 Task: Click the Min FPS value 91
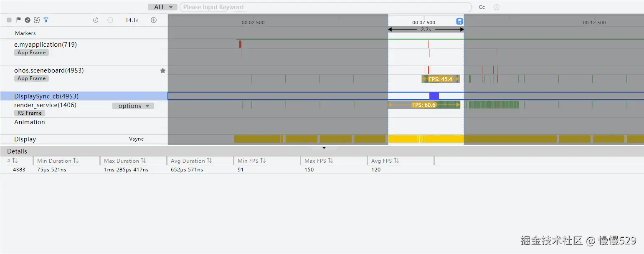point(241,170)
